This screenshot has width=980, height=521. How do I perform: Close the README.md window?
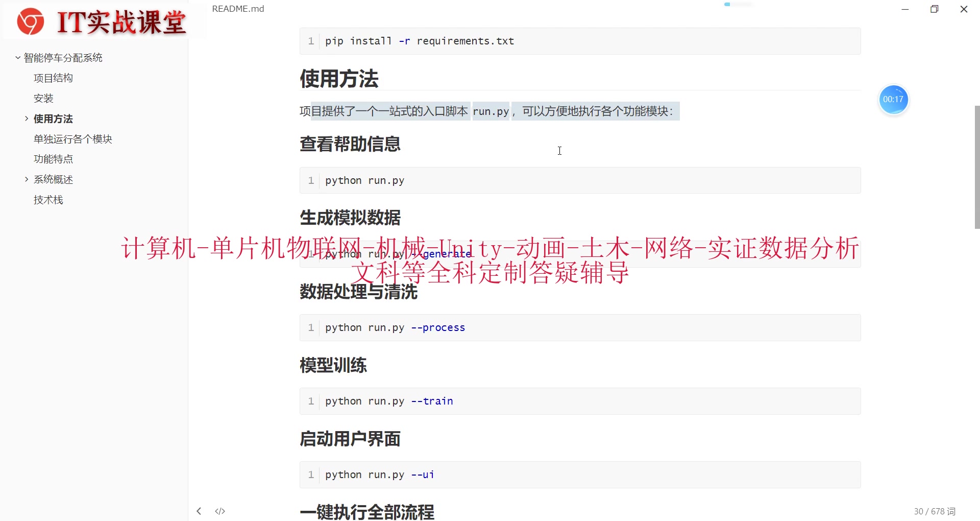click(x=964, y=9)
